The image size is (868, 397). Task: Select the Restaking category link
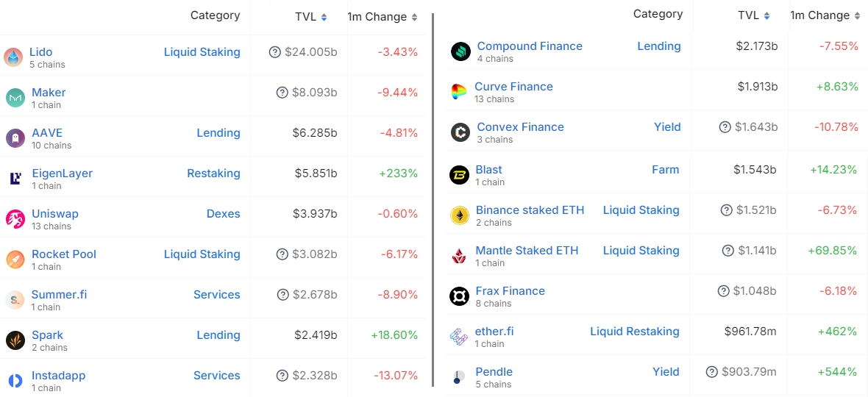tap(213, 174)
